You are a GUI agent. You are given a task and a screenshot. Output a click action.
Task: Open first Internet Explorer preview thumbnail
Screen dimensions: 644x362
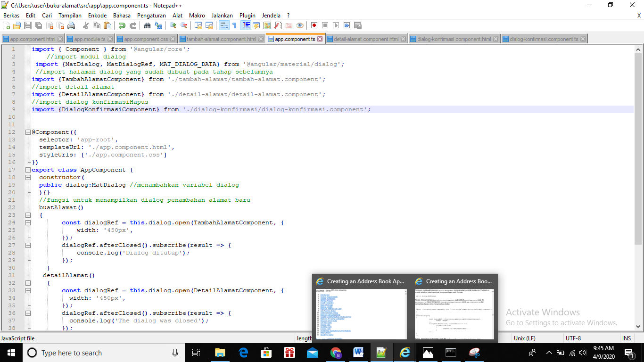[361, 307]
